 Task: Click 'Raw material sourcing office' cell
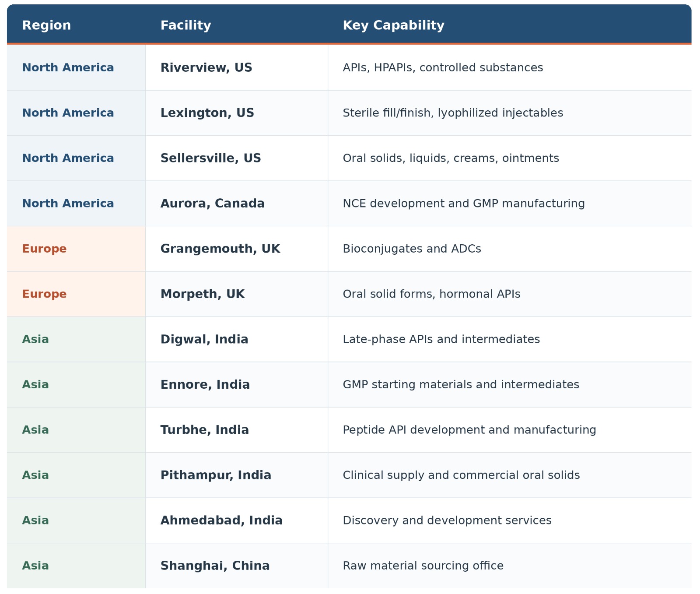pyautogui.click(x=510, y=566)
